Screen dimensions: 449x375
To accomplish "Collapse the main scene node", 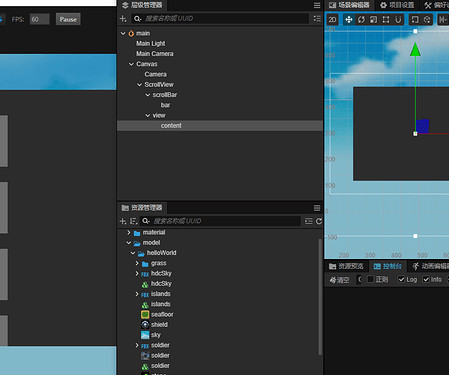I will [123, 33].
